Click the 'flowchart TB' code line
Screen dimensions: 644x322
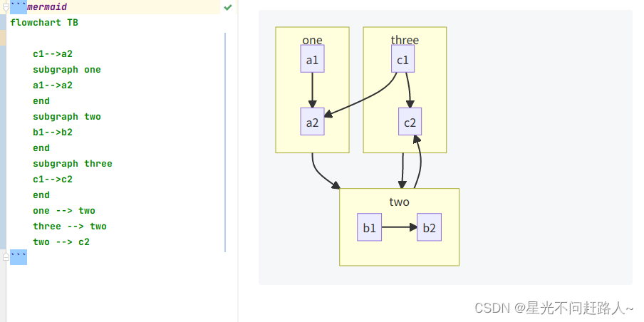click(44, 23)
